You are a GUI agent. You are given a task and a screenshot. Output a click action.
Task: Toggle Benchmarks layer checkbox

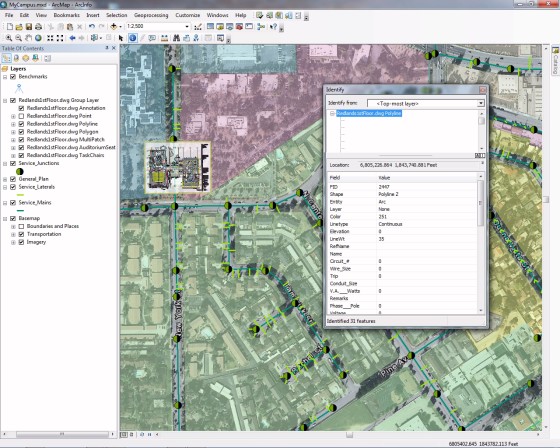(13, 76)
